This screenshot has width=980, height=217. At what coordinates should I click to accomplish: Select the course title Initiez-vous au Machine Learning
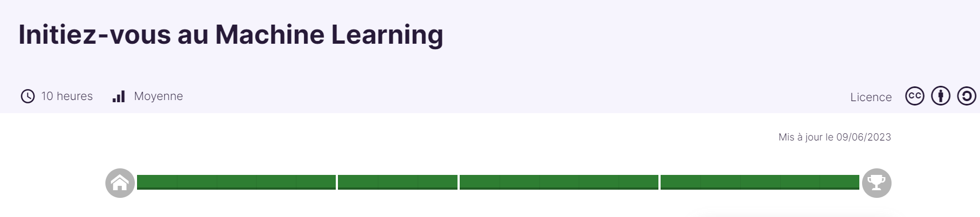[231, 34]
